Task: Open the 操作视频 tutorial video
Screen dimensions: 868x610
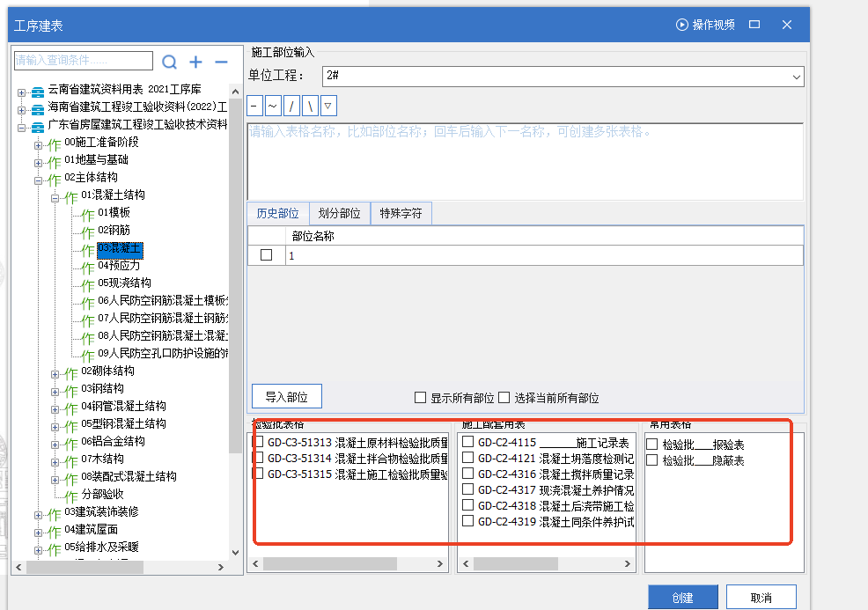Action: 705,25
